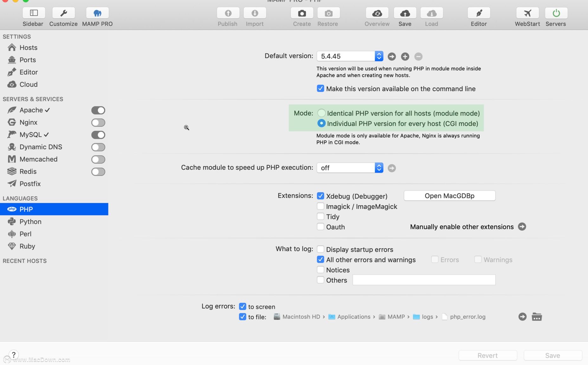Enable the Nginx server switch
The image size is (588, 365).
[98, 123]
